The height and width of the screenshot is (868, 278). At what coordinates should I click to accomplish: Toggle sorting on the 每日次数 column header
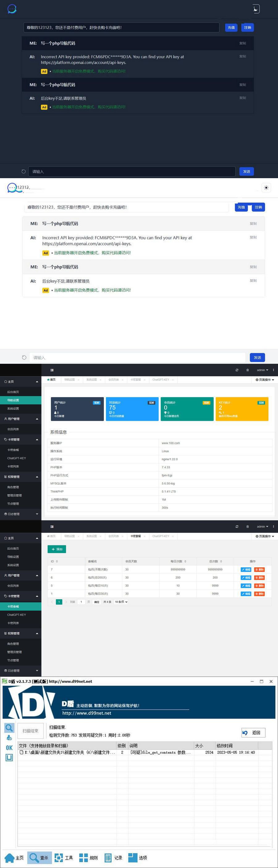(178, 561)
